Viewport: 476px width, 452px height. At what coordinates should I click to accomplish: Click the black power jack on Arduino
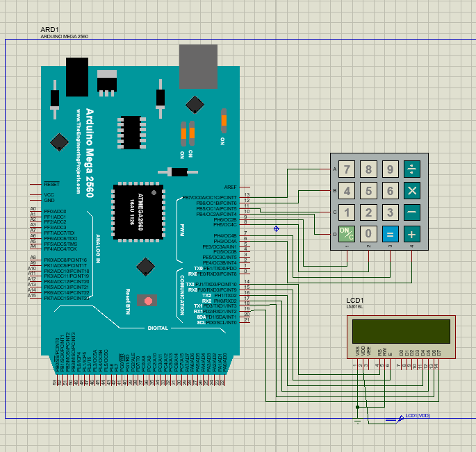coord(78,76)
